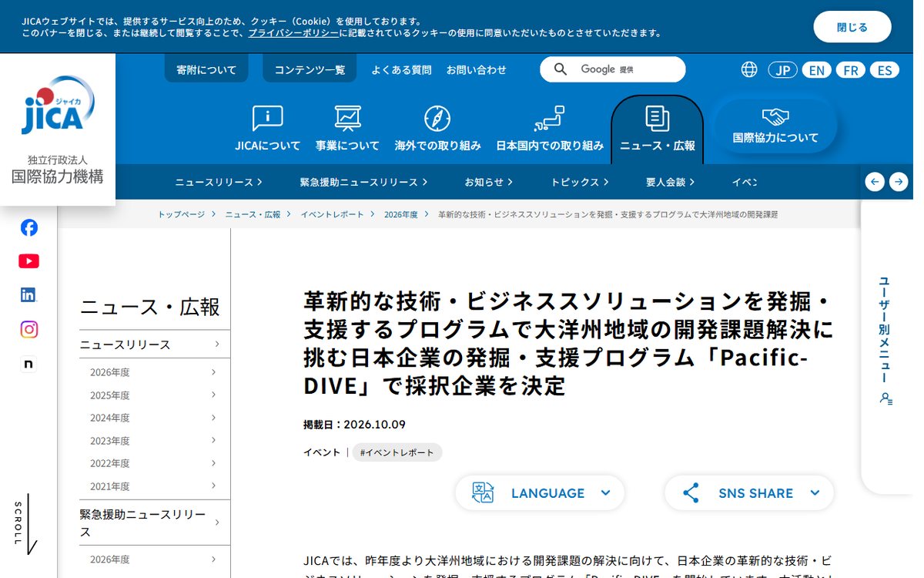
Task: Click the 寄附について button
Action: click(x=206, y=69)
